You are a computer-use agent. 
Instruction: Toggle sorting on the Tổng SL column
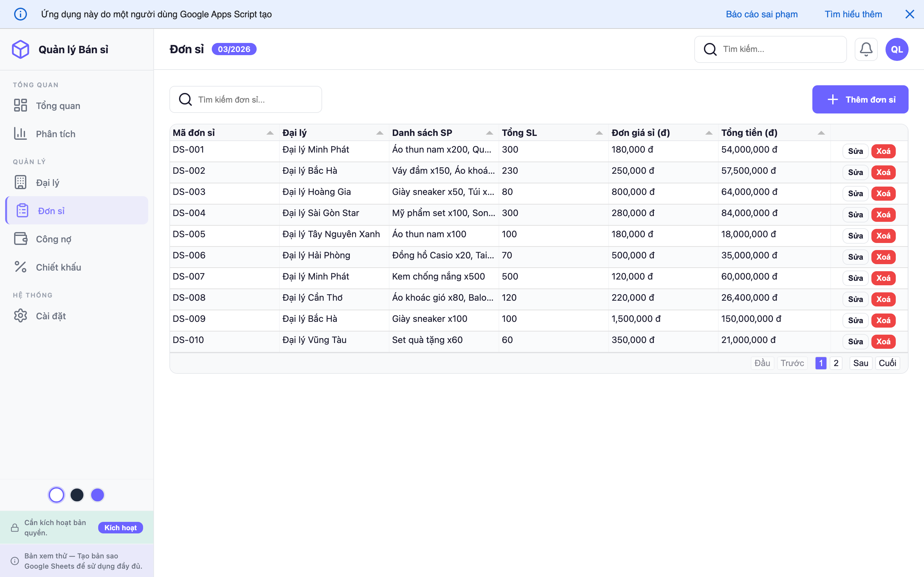point(599,133)
